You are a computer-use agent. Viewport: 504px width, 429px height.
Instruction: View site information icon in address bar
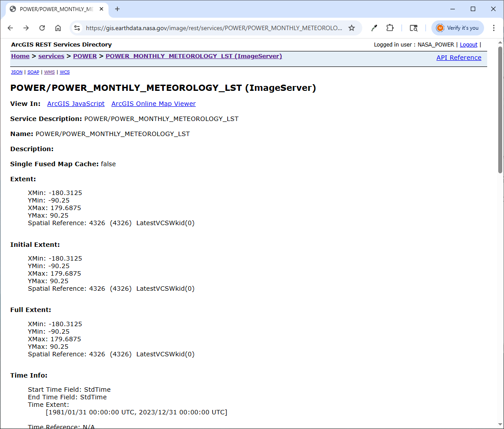point(77,28)
